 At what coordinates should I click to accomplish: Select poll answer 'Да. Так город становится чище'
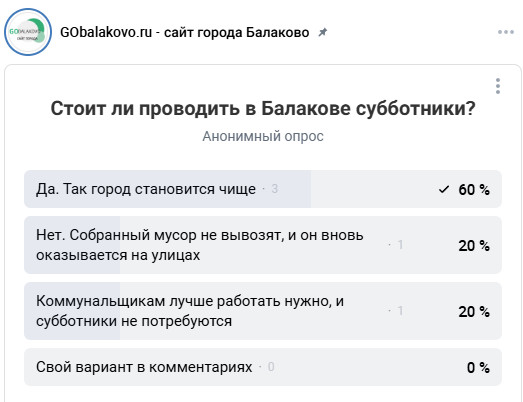(x=263, y=189)
